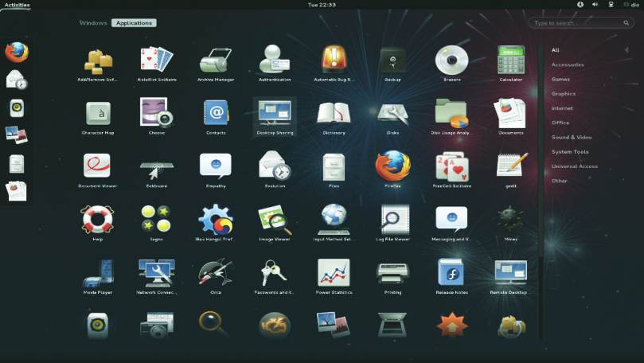Select the System Tools category

coord(570,151)
